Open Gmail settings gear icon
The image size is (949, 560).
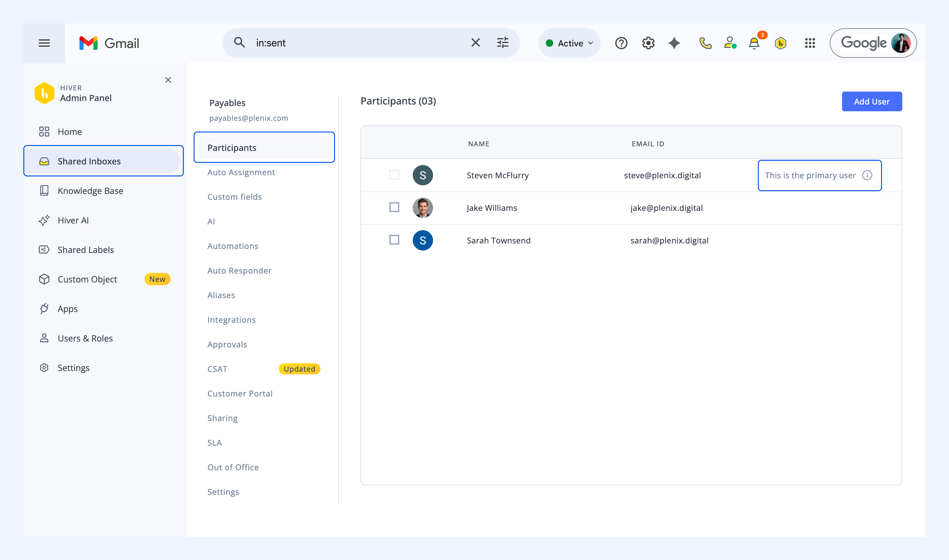[648, 43]
